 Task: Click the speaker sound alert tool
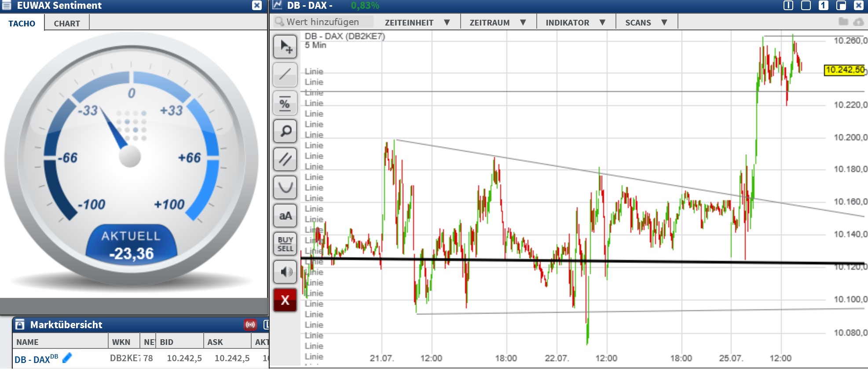pyautogui.click(x=285, y=272)
